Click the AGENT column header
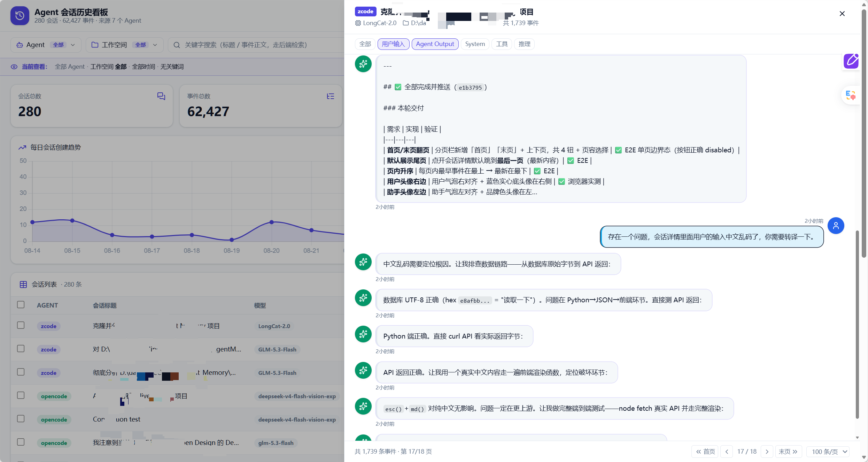Screen dimensions: 868x462 pyautogui.click(x=47, y=305)
